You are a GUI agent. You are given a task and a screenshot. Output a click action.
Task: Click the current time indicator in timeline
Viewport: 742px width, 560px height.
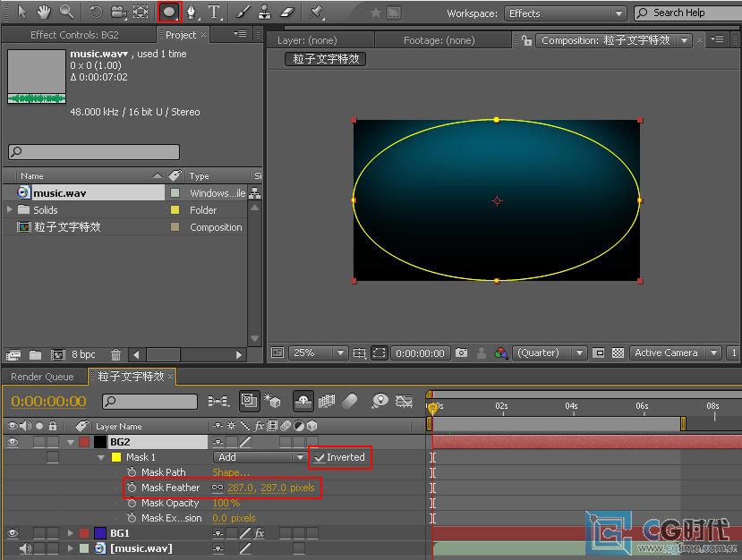(x=432, y=408)
